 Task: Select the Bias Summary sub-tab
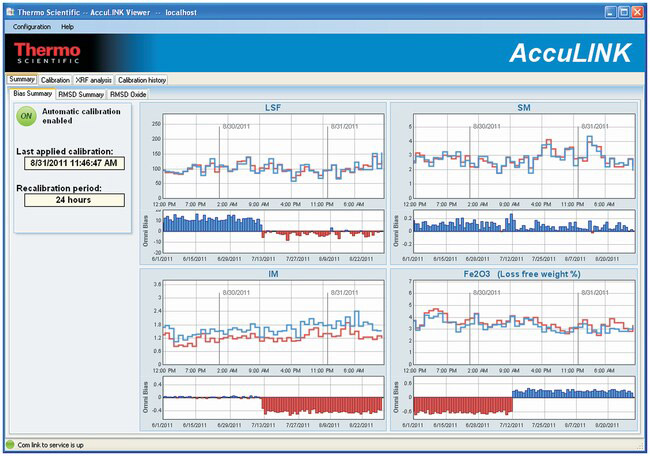(x=32, y=94)
